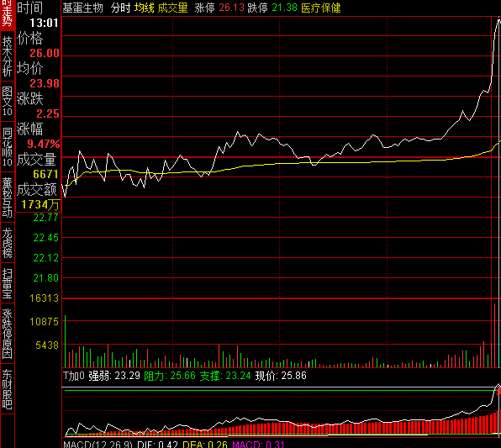
Task: Click the 分时 label in header
Action: (x=121, y=8)
